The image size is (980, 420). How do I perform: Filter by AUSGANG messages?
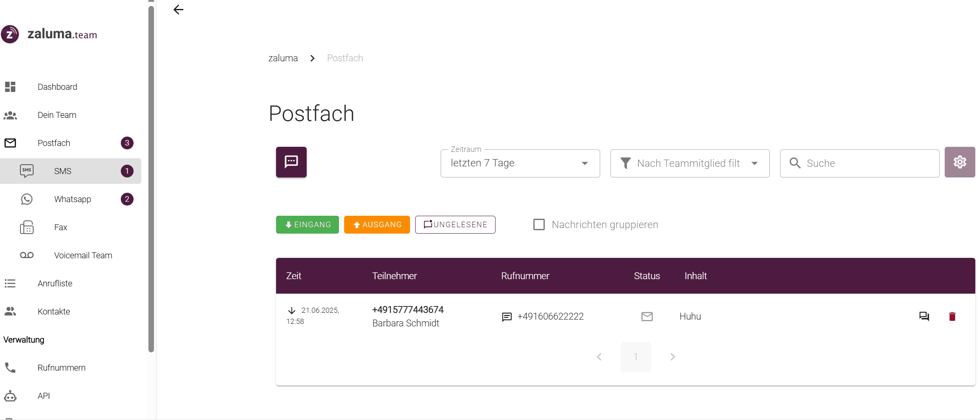pyautogui.click(x=377, y=225)
